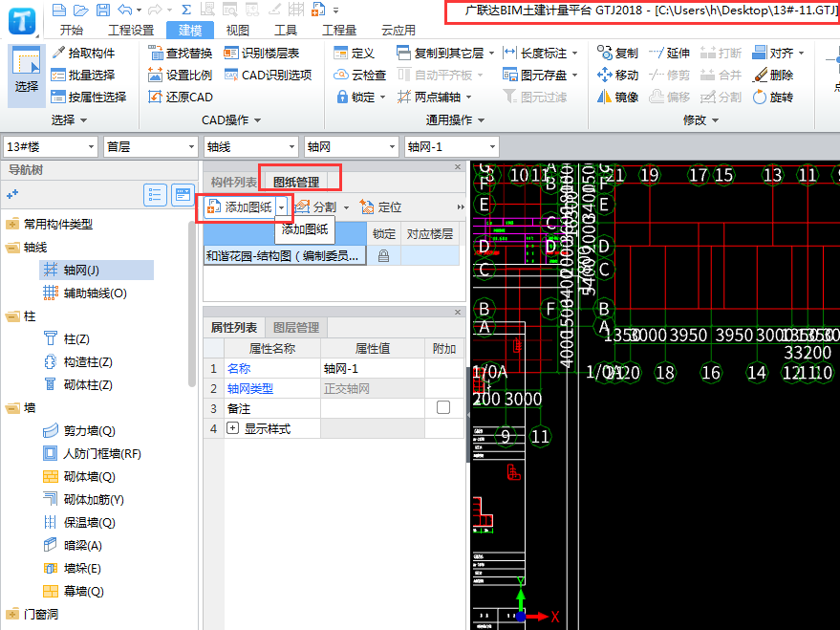Click 拾取构件 pick component tool
Screen dimensions: 840x630
pyautogui.click(x=83, y=53)
